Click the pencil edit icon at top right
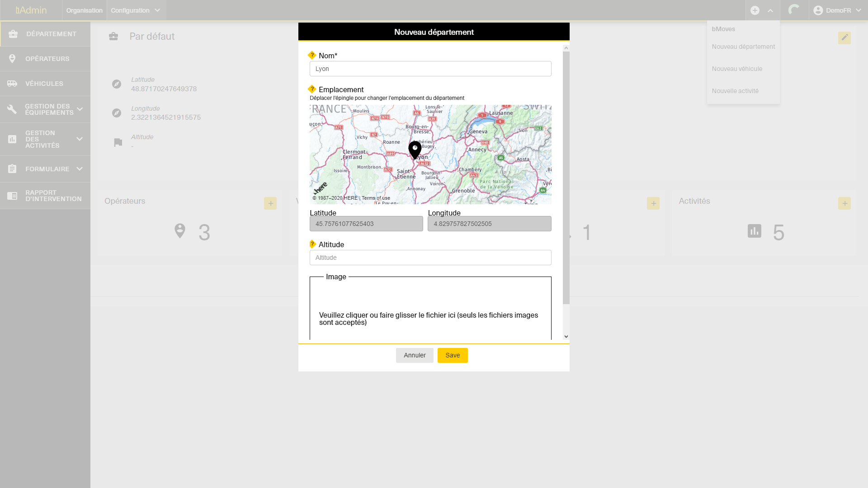Viewport: 868px width, 488px height. click(x=844, y=38)
